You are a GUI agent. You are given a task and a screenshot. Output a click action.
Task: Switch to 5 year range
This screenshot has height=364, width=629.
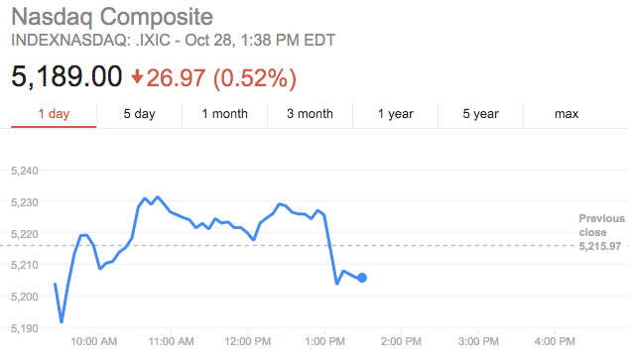point(480,114)
